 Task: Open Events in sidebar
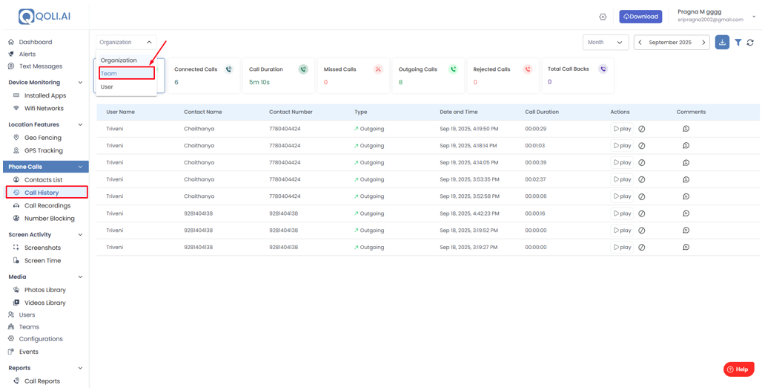[x=28, y=352]
